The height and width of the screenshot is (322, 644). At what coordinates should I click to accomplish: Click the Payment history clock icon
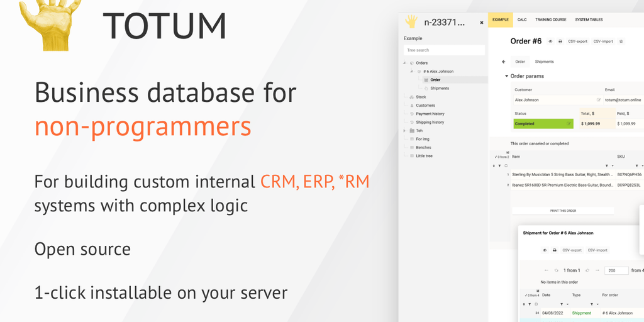[412, 114]
